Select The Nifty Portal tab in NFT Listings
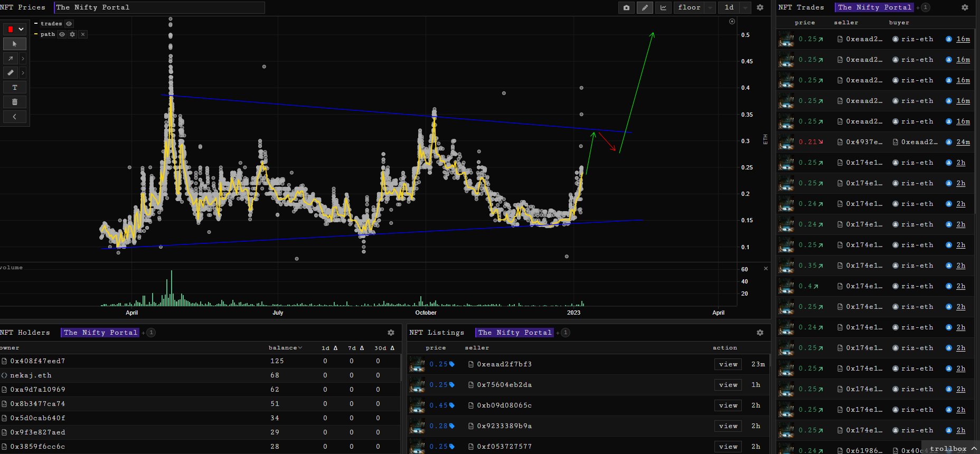 click(x=515, y=333)
